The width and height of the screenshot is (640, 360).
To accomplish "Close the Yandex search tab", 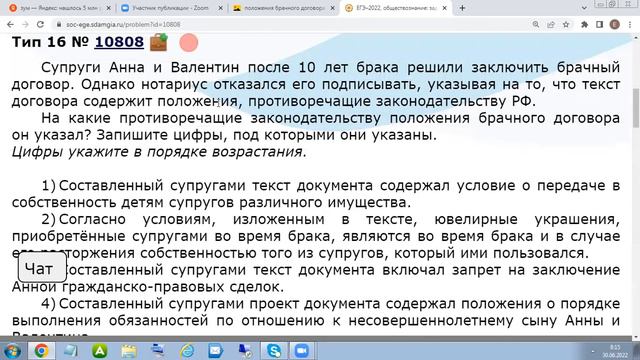I will pos(109,8).
